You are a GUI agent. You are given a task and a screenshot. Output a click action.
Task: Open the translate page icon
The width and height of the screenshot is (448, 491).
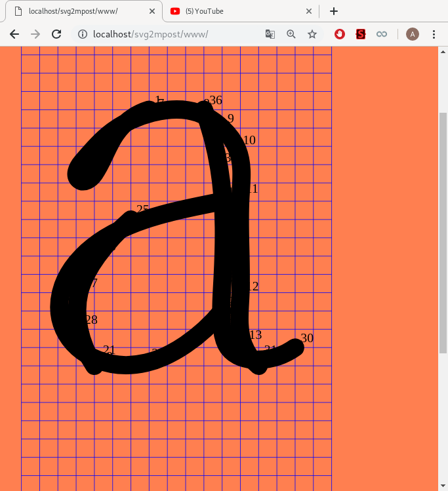click(x=270, y=34)
